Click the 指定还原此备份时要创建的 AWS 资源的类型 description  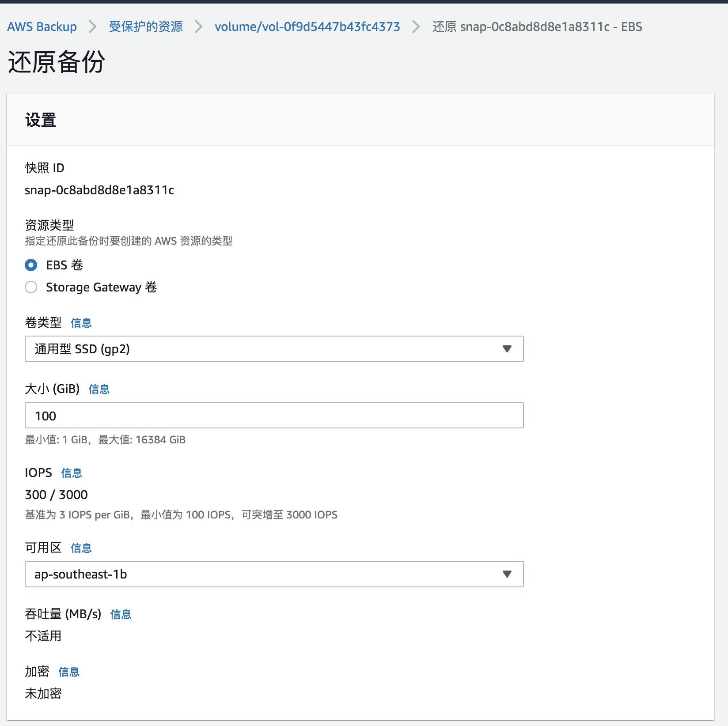pos(129,241)
